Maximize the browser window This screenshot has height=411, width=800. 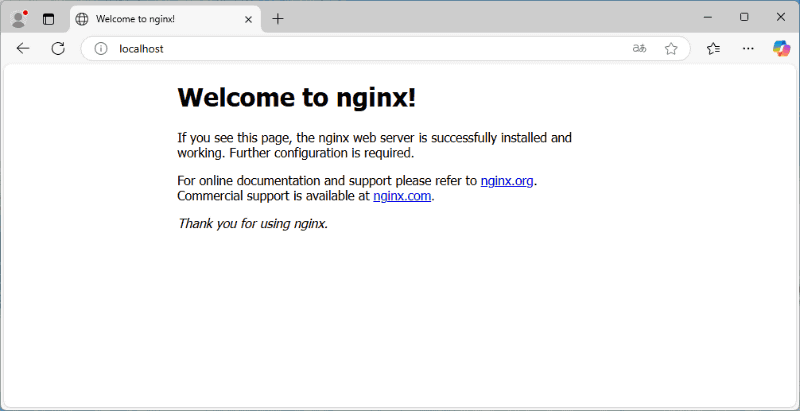pyautogui.click(x=744, y=17)
